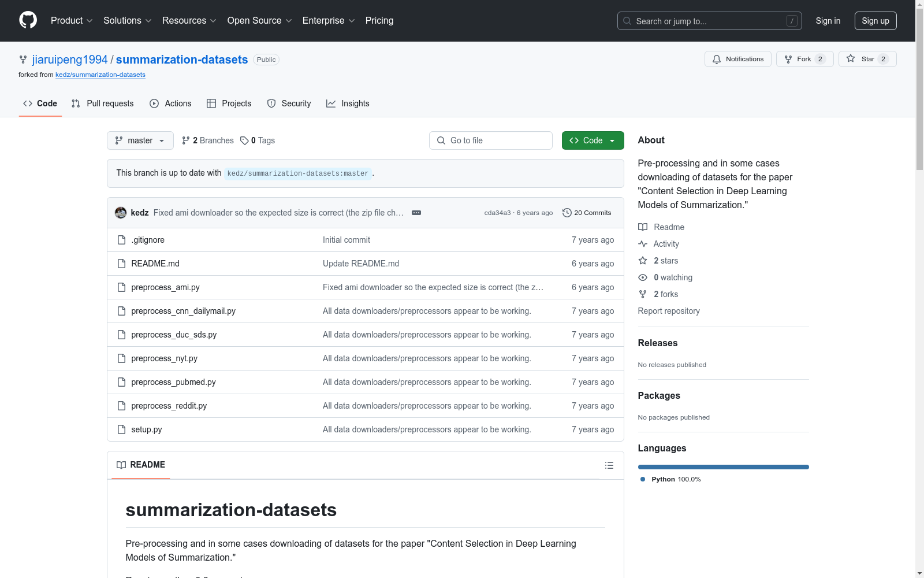Viewport: 924px width, 578px height.
Task: Expand the Open Source menu
Action: (260, 21)
